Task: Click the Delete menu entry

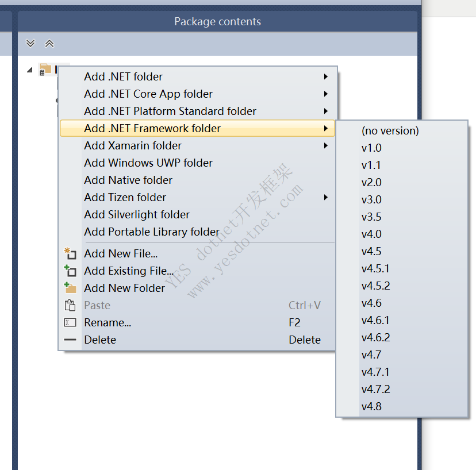Action: 197,340
